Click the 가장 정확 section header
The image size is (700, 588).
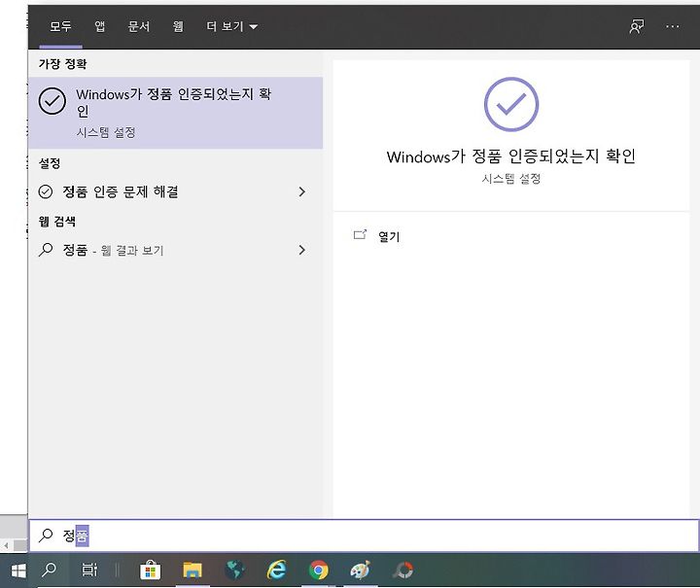tap(62, 64)
